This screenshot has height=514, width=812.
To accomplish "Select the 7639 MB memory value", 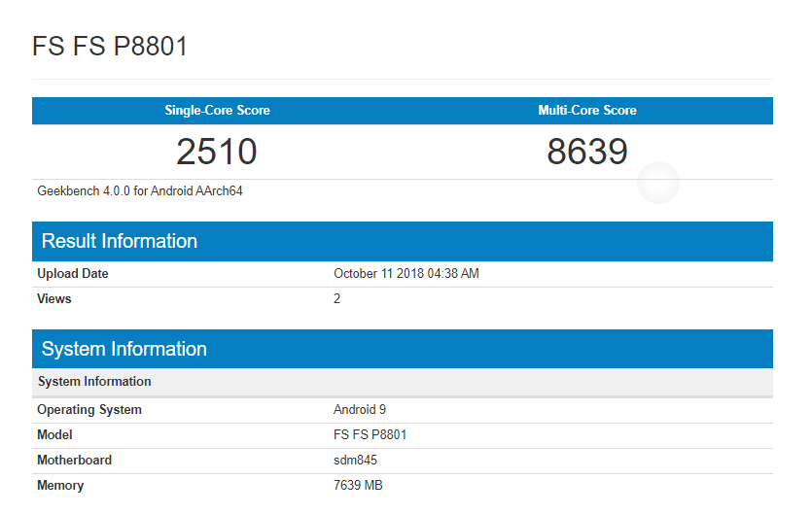I will point(358,486).
